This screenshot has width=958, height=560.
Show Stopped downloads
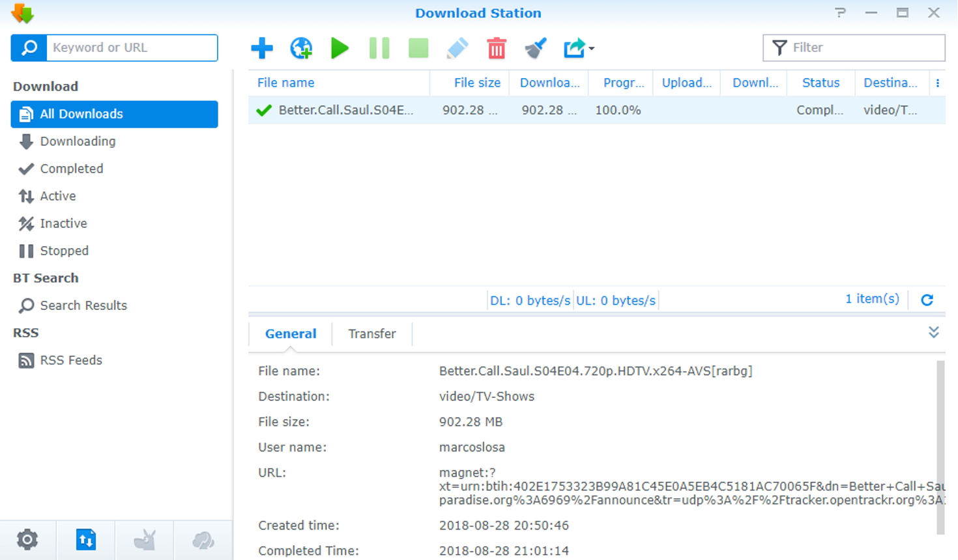(x=115, y=251)
